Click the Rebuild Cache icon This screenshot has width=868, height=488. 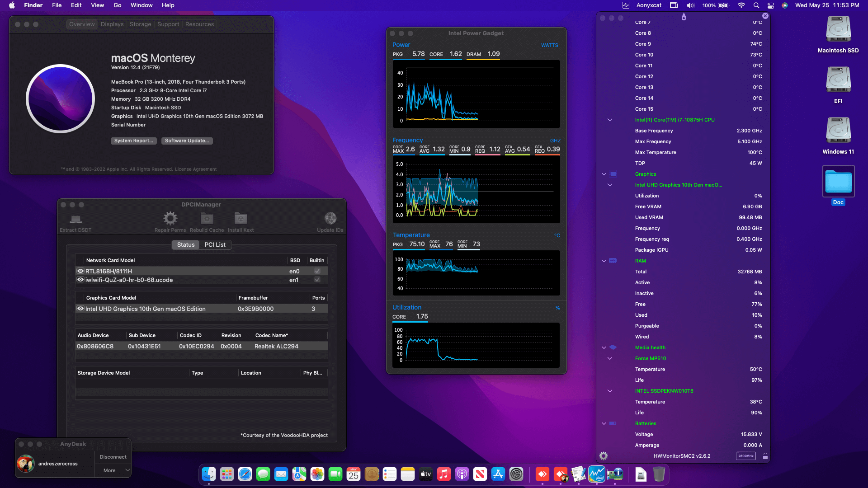pyautogui.click(x=207, y=219)
